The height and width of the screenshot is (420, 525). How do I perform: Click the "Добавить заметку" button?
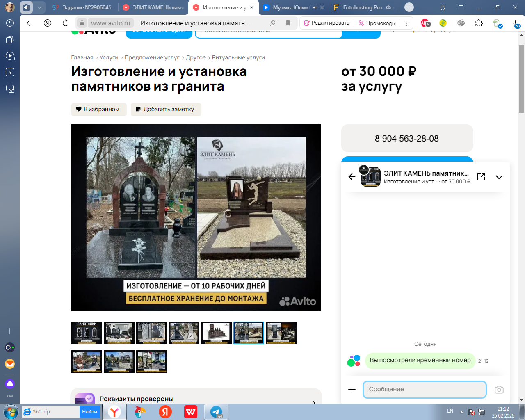(x=166, y=109)
